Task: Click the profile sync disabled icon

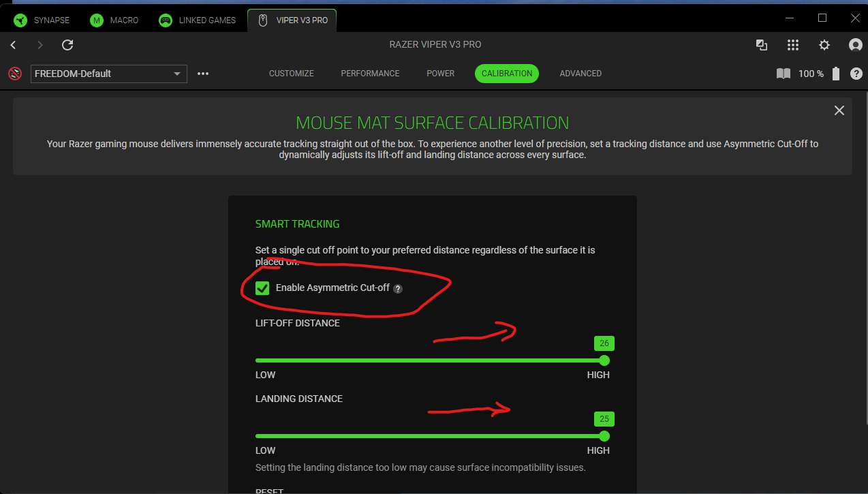Action: pos(15,74)
